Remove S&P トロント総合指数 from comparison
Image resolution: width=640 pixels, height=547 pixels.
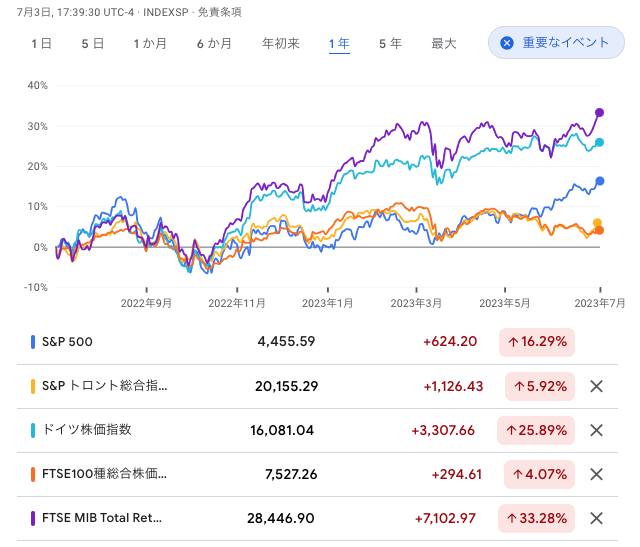click(596, 386)
